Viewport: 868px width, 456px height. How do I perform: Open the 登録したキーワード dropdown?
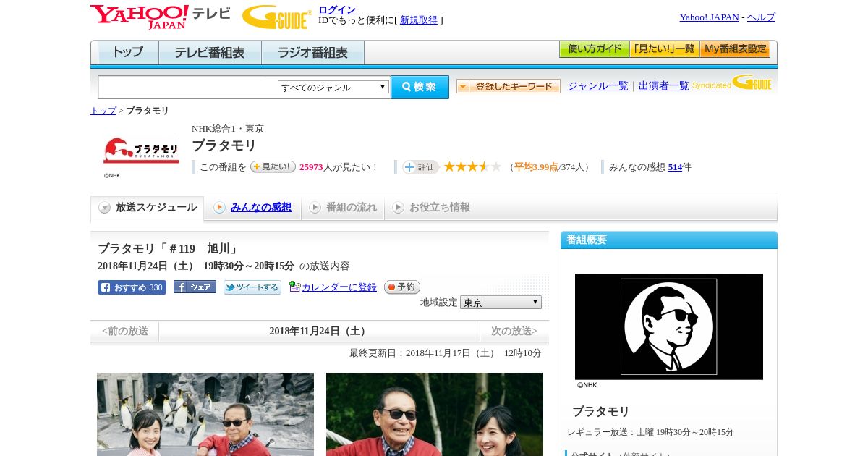click(x=509, y=86)
